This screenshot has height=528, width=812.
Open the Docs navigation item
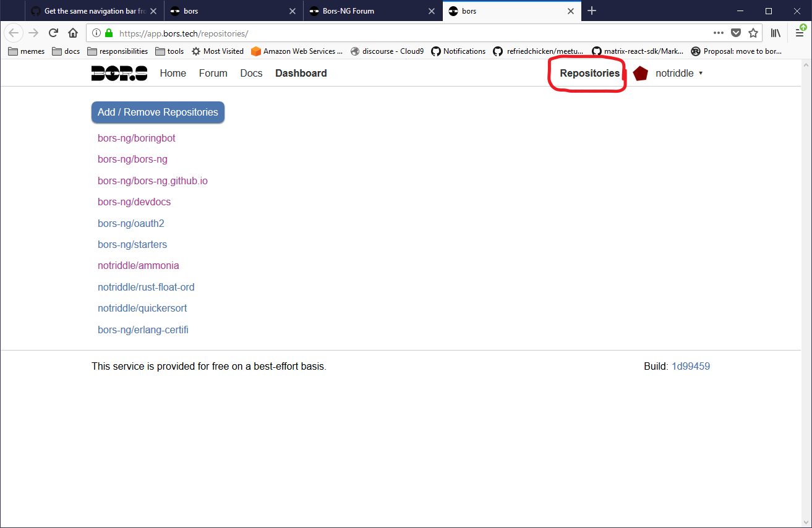click(x=251, y=74)
